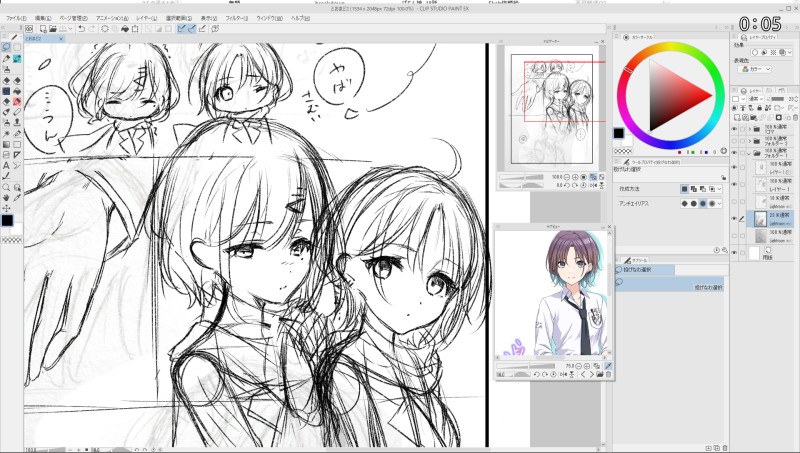The width and height of the screenshot is (800, 453).
Task: Open the アンチエイリアス anti-aliasing dropdown arrow
Action: coord(720,204)
